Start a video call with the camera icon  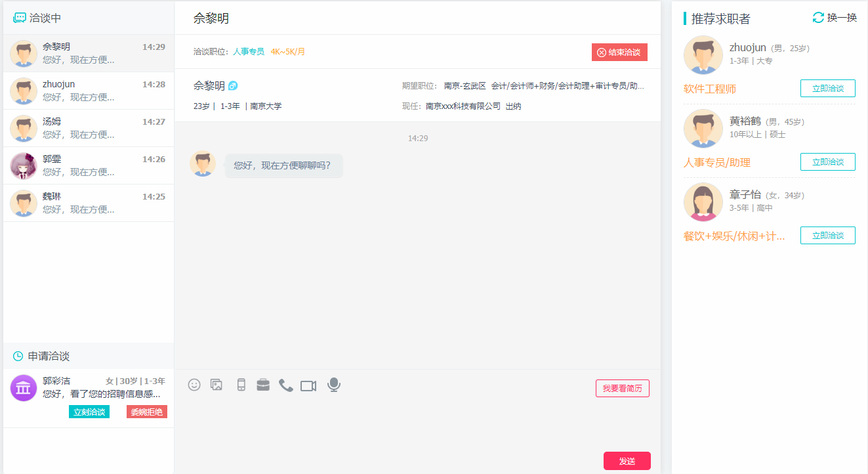[309, 385]
